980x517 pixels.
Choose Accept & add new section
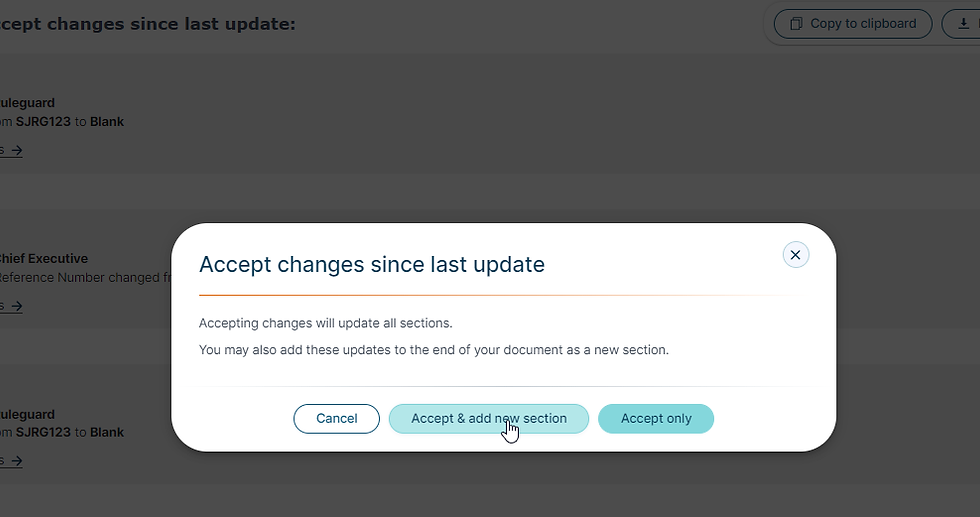pos(489,419)
